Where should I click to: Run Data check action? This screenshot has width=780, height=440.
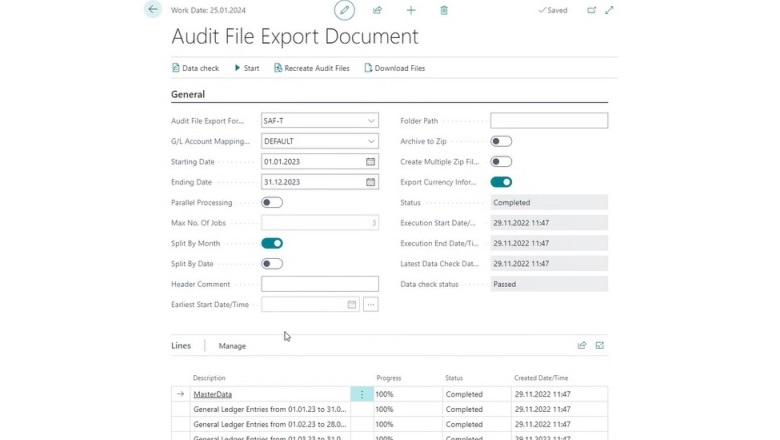195,68
